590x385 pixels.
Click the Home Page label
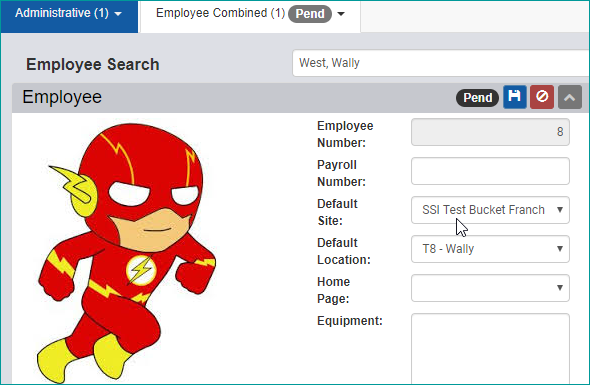333,290
